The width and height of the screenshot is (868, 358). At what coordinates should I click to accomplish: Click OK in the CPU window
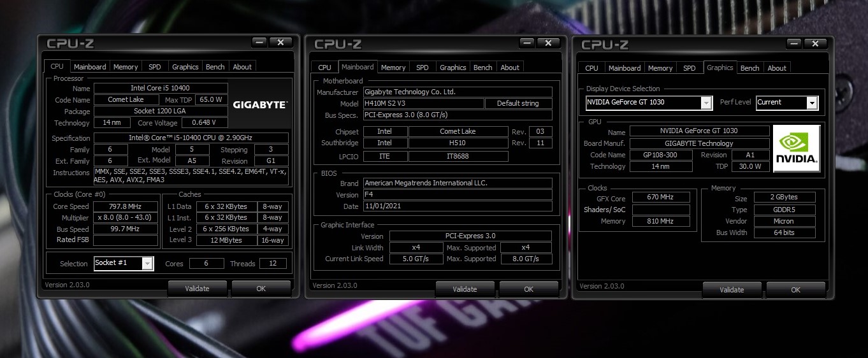pyautogui.click(x=261, y=289)
